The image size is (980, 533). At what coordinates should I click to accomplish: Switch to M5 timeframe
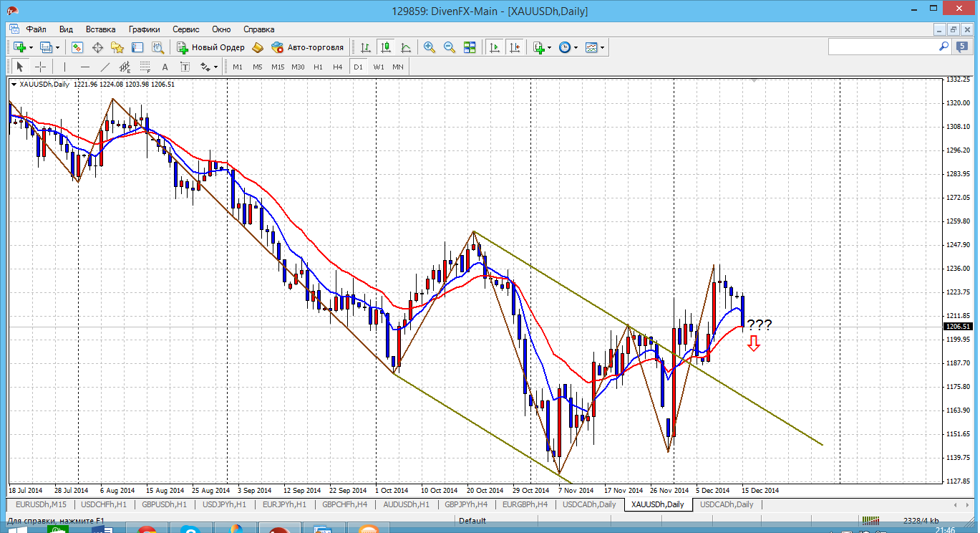257,67
